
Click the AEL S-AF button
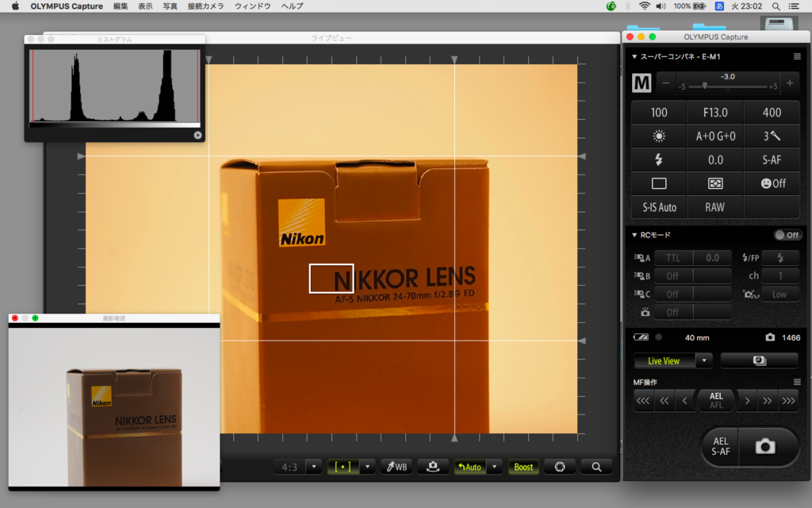click(720, 447)
